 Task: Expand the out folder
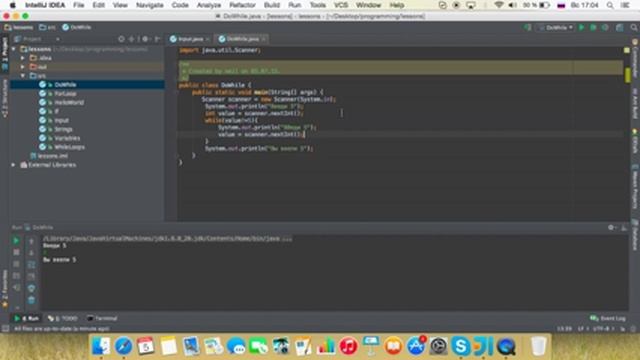pos(23,67)
